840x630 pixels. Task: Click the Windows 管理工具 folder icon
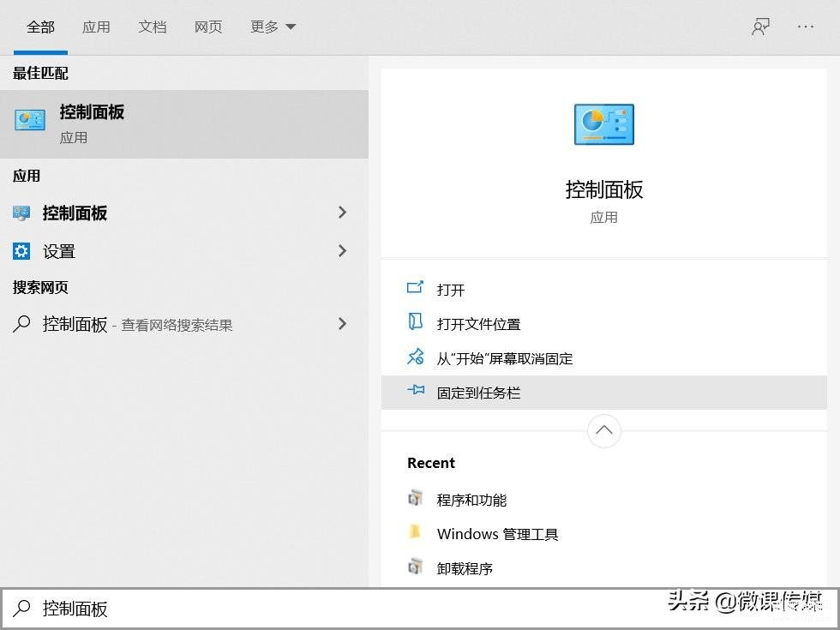tap(415, 532)
